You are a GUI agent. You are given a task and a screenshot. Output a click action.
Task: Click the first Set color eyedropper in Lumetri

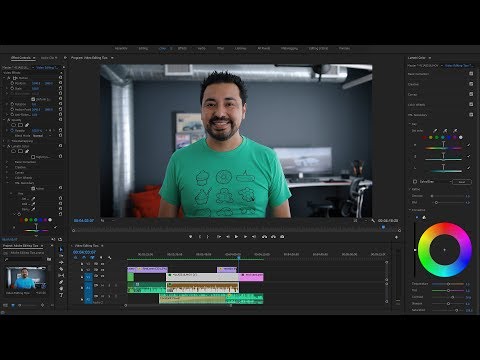(x=435, y=131)
